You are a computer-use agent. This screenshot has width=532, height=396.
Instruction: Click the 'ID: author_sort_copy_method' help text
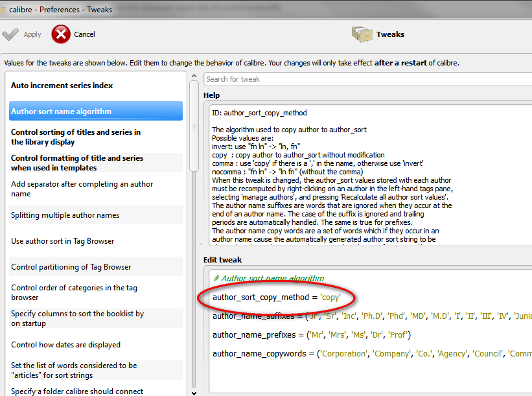point(259,113)
